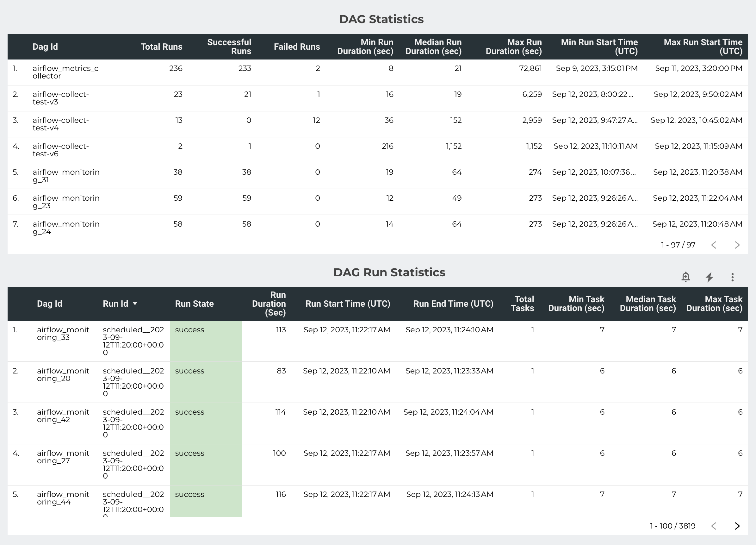This screenshot has width=756, height=545.
Task: Toggle Run Id sort arrow
Action: point(135,304)
